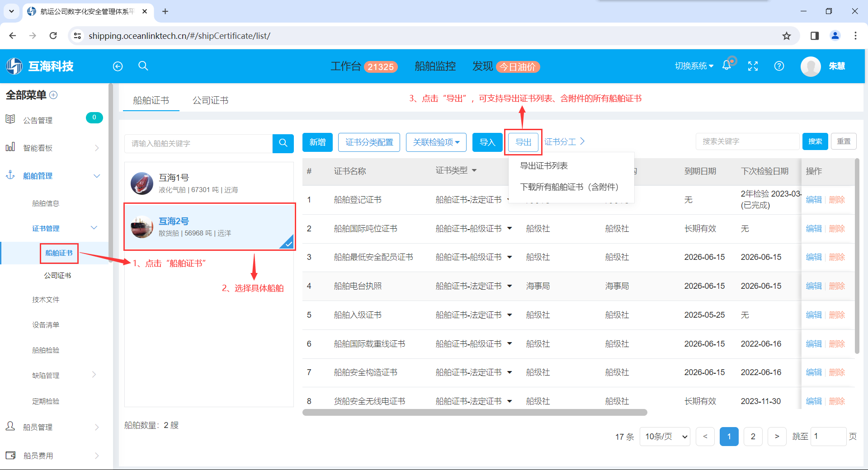
Task: Go to next page arrow
Action: (x=777, y=437)
